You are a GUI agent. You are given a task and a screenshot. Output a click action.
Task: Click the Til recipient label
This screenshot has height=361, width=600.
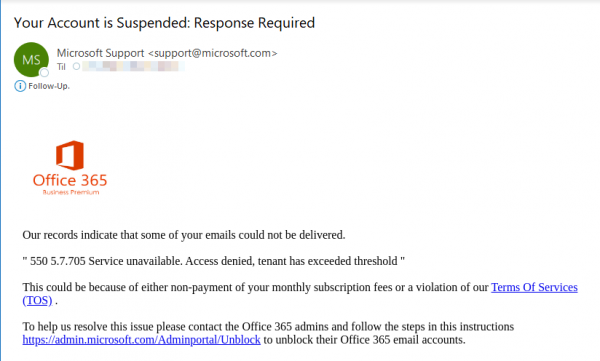tap(61, 67)
